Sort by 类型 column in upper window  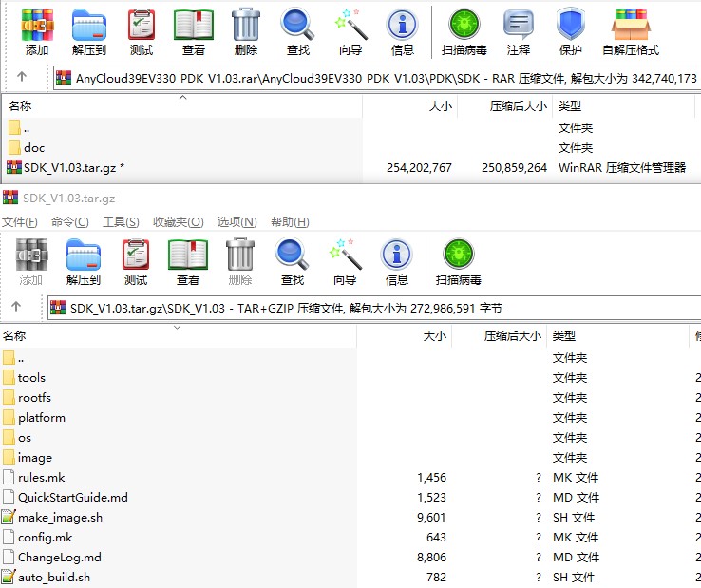[624, 106]
